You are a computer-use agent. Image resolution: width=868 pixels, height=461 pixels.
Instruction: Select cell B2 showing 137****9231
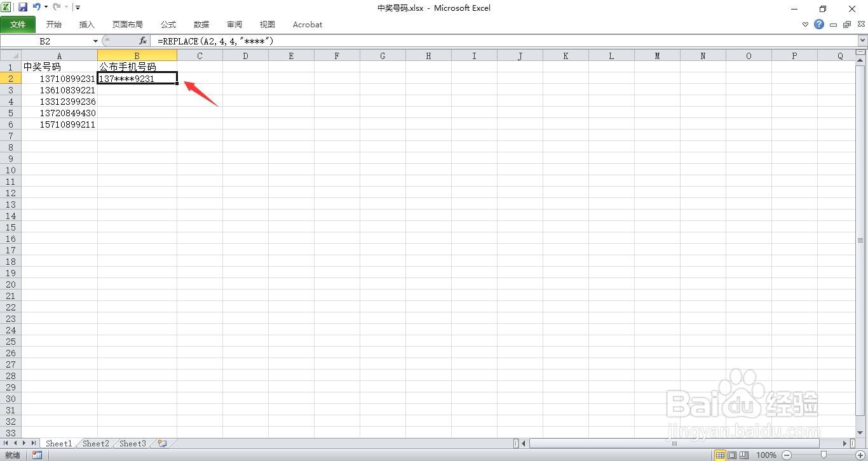[x=137, y=78]
